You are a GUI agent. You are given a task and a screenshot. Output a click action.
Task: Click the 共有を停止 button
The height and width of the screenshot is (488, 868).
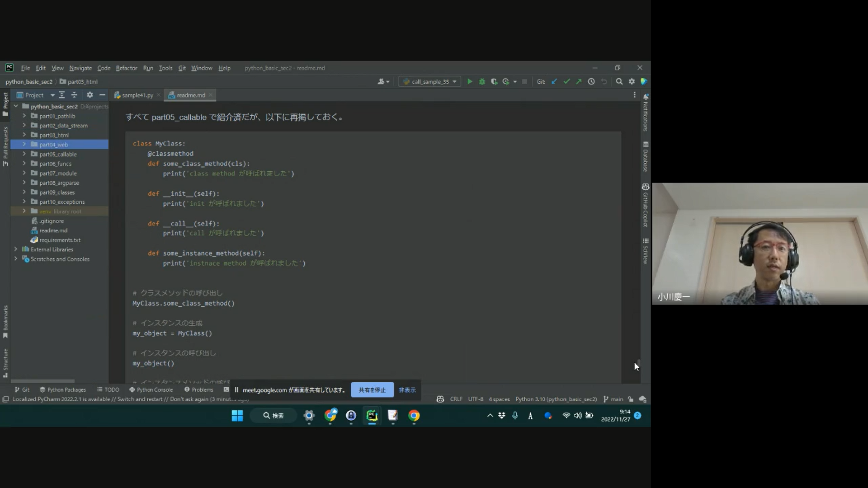(372, 390)
